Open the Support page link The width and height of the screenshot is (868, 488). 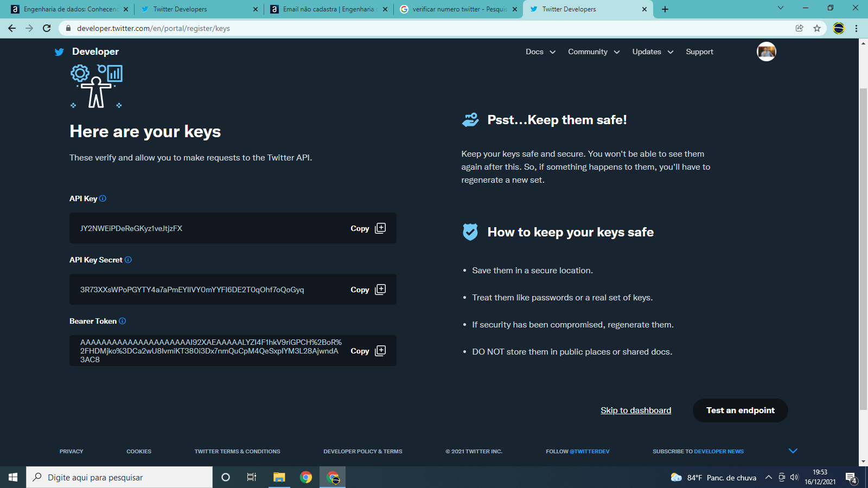[699, 52]
